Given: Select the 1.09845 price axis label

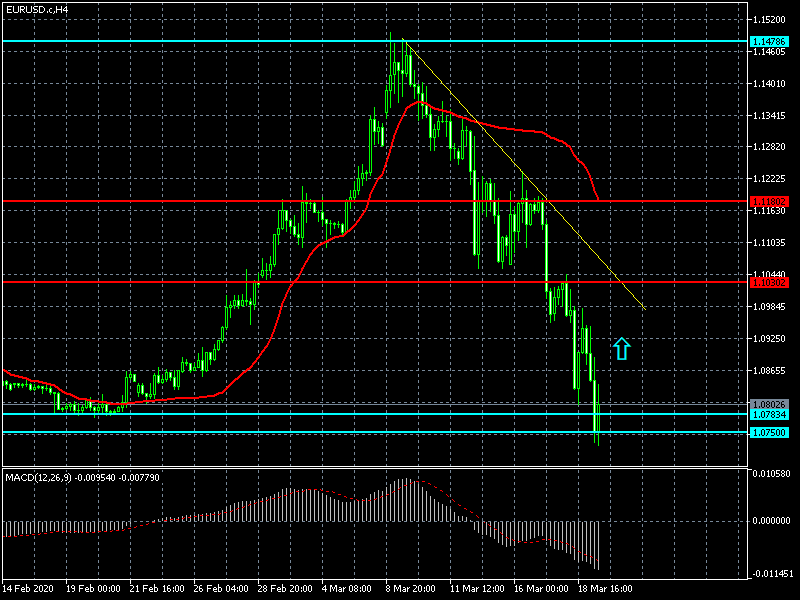Looking at the screenshot, I should [769, 307].
